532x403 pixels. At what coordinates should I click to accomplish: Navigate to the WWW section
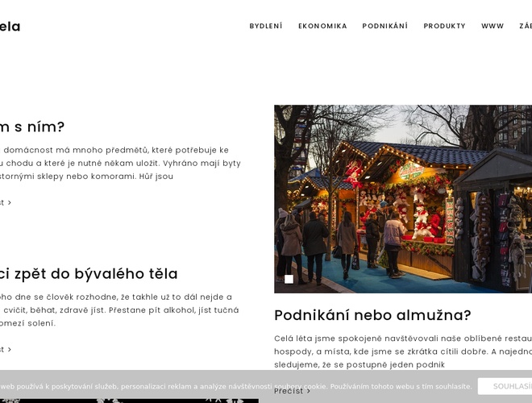click(x=493, y=26)
